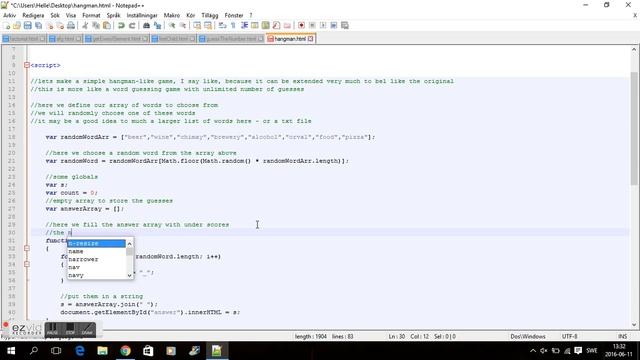Collapse the script fold marker at line 9

[x=27, y=65]
